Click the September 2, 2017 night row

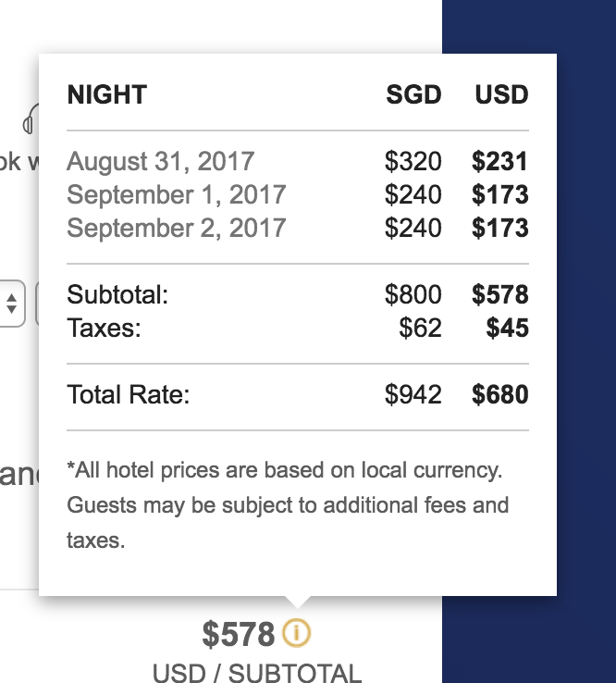(298, 228)
